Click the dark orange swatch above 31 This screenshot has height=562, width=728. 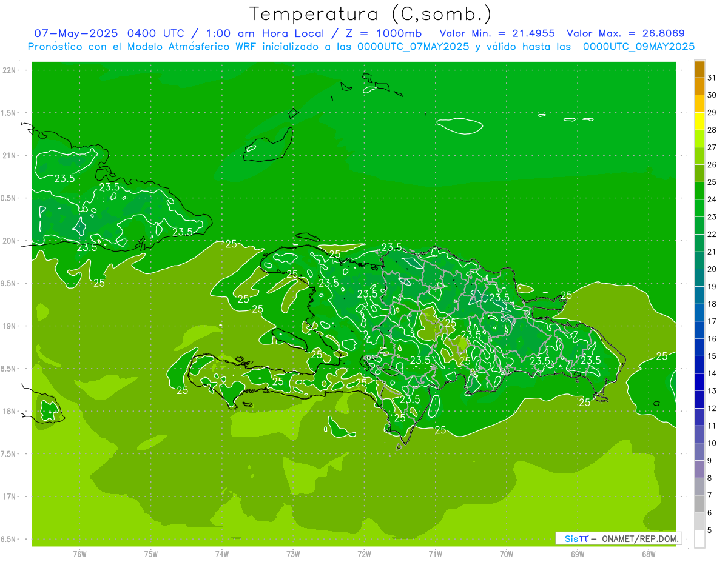point(699,69)
